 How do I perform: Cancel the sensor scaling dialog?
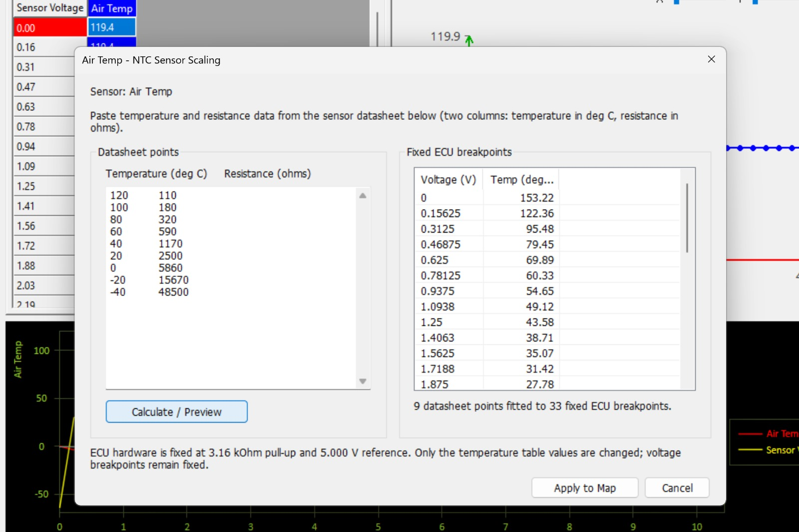click(x=677, y=488)
